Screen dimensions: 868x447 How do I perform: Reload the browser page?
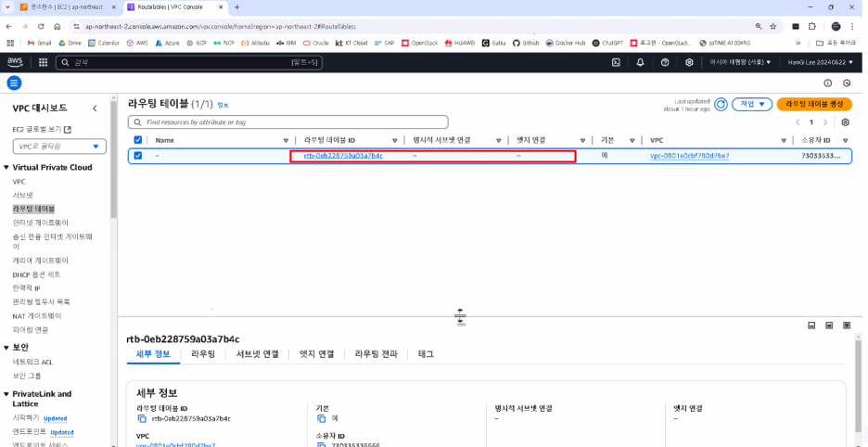41,26
